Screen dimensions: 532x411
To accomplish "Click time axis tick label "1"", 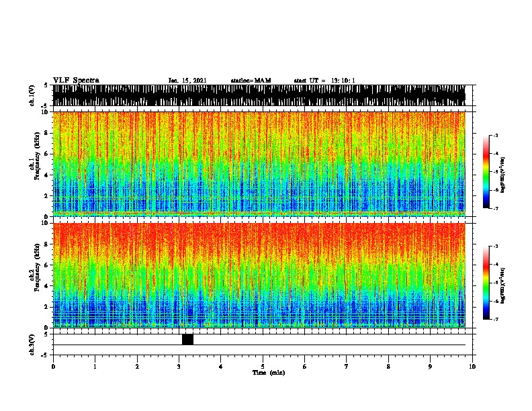I will 95,367.
